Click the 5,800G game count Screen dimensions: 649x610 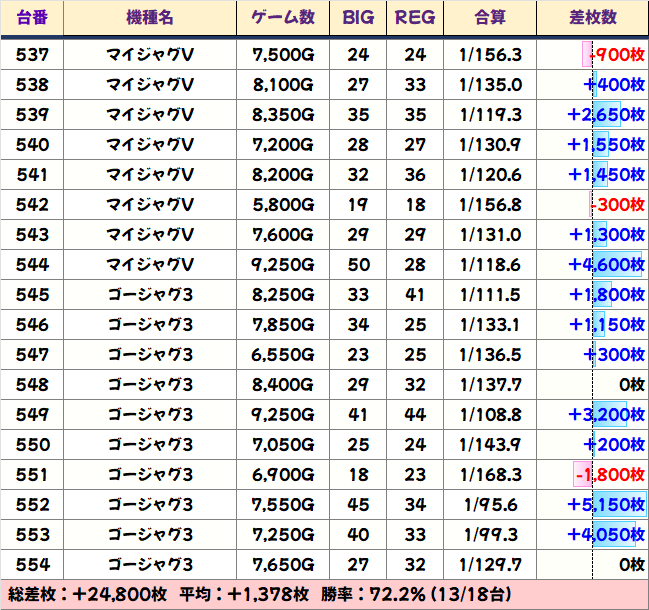tap(283, 205)
